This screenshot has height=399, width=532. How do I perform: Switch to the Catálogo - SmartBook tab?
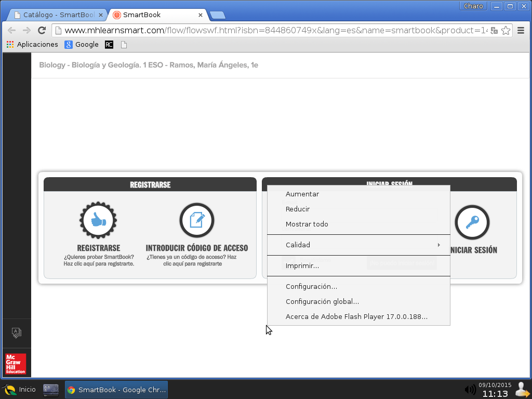58,15
